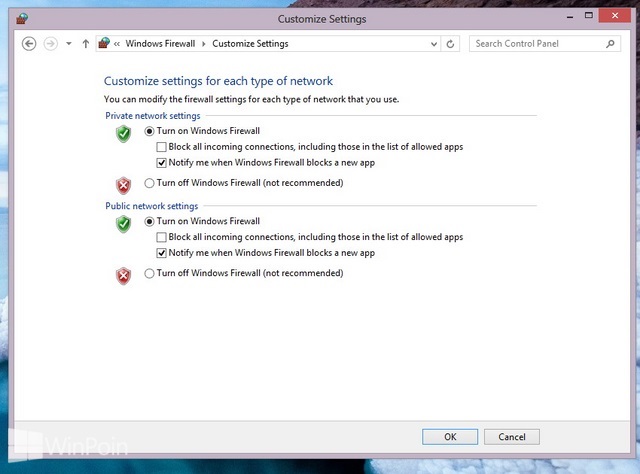This screenshot has height=474, width=640.
Task: Refresh the Control Panel page
Action: 450,44
